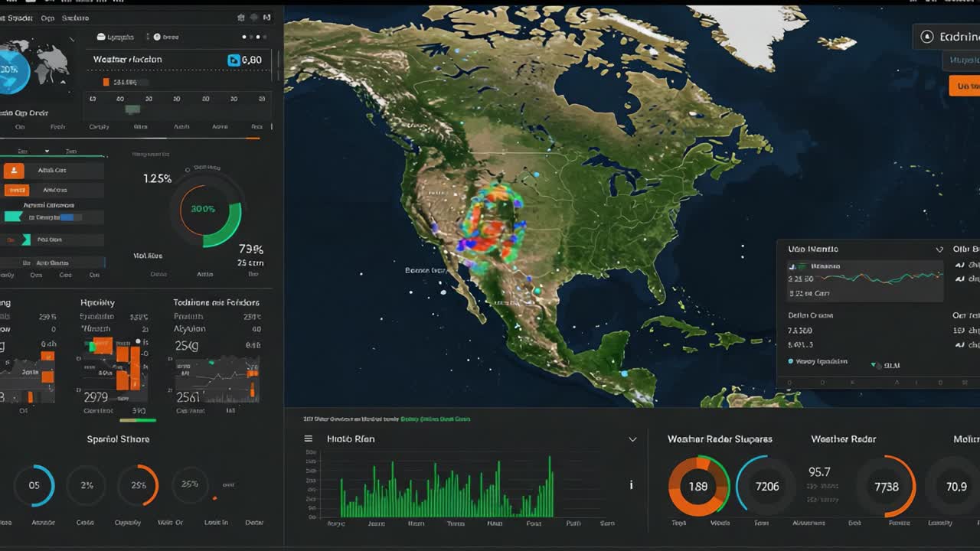The height and width of the screenshot is (551, 980).
Task: Open the Ops menu in the top menu bar
Action: [x=47, y=18]
